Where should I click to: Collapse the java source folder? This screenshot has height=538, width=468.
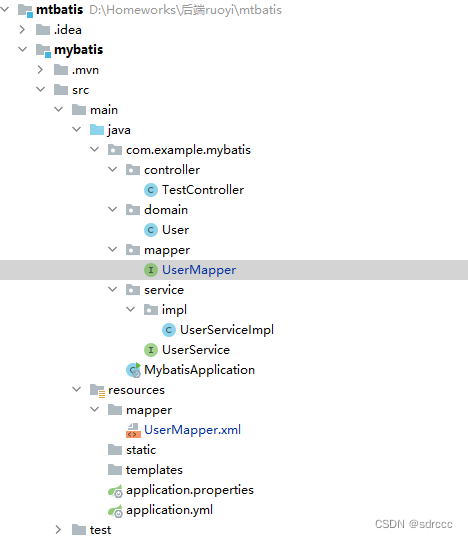tap(77, 129)
